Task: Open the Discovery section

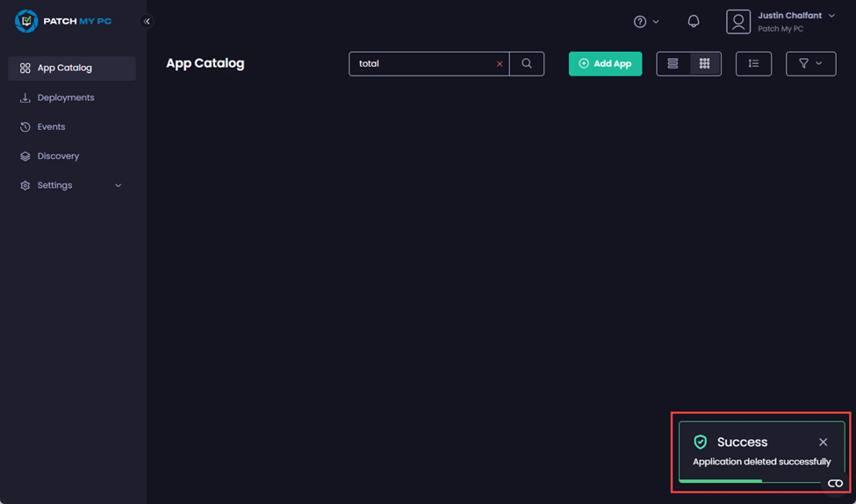Action: click(58, 156)
